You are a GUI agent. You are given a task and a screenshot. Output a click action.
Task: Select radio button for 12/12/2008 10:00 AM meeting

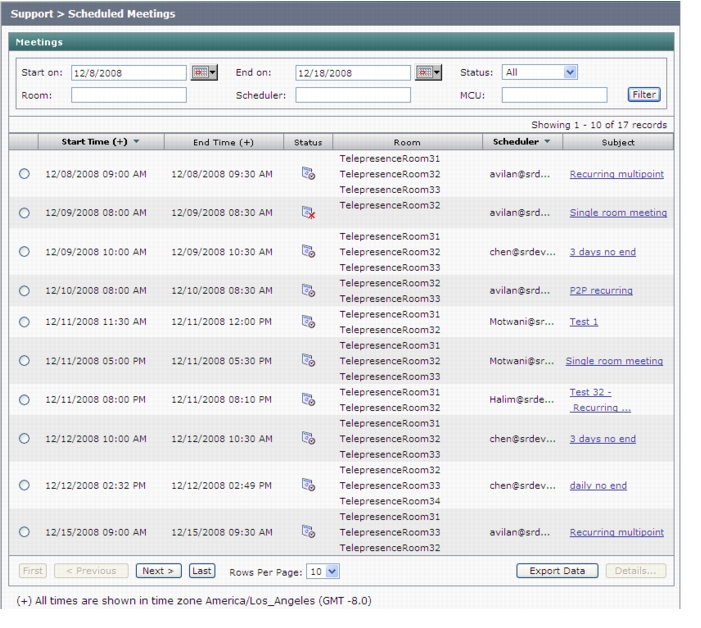pos(25,438)
